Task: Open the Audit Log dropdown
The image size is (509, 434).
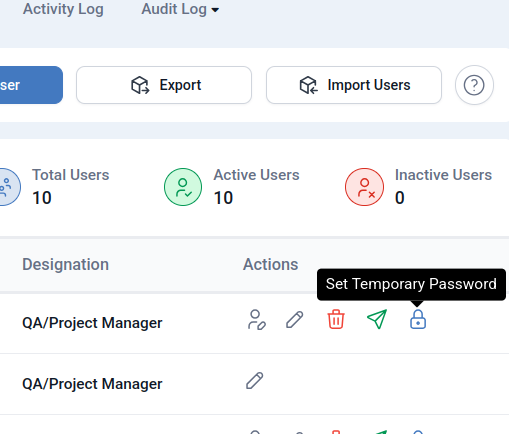Action: pyautogui.click(x=180, y=9)
